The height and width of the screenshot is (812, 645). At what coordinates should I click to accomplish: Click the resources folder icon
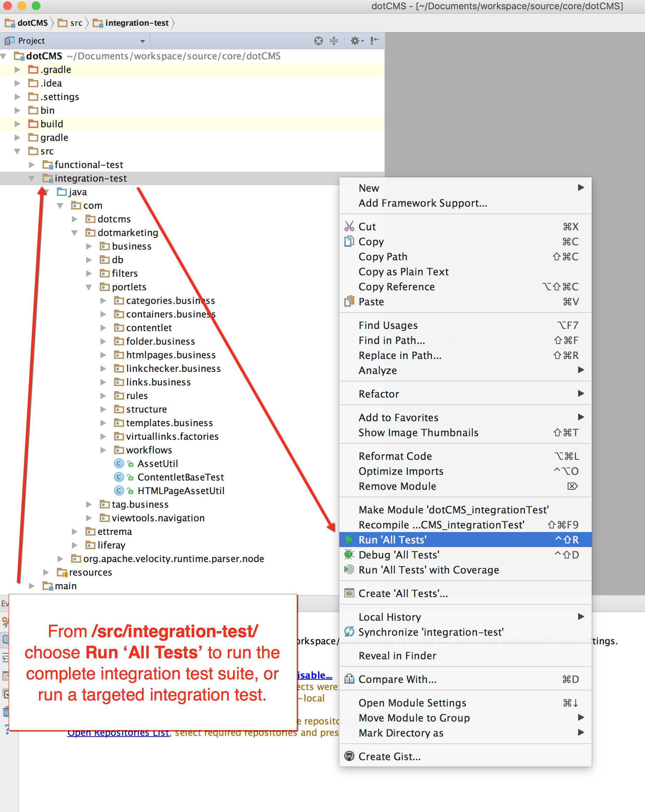62,572
